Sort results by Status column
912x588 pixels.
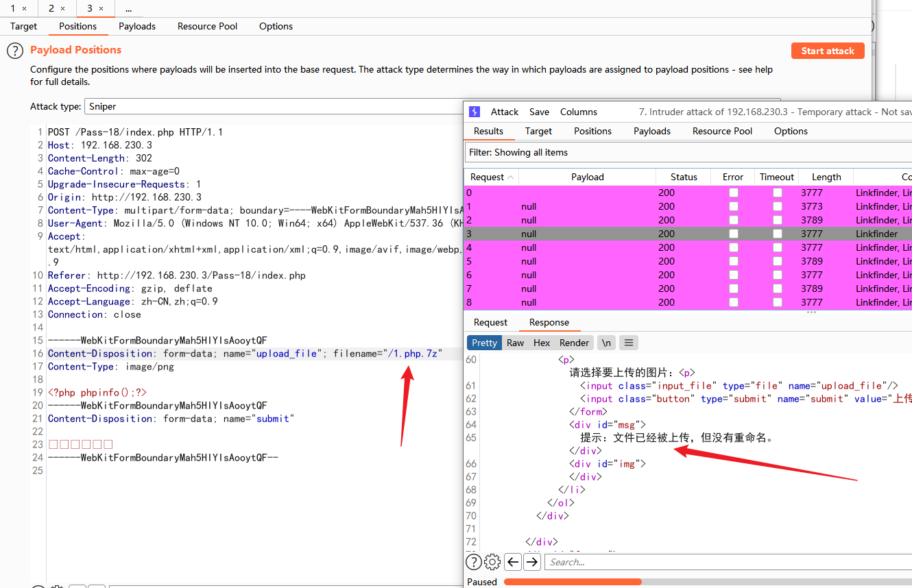coord(684,177)
